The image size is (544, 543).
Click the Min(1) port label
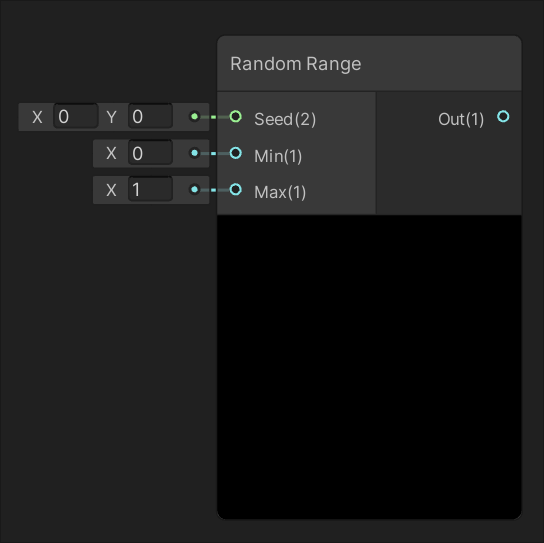(278, 156)
